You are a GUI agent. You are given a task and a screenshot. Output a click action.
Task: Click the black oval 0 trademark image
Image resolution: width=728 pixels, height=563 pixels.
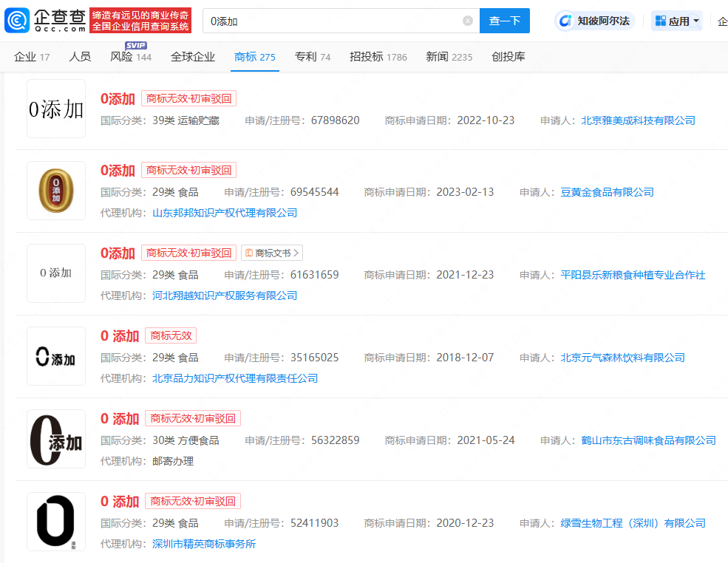56,522
